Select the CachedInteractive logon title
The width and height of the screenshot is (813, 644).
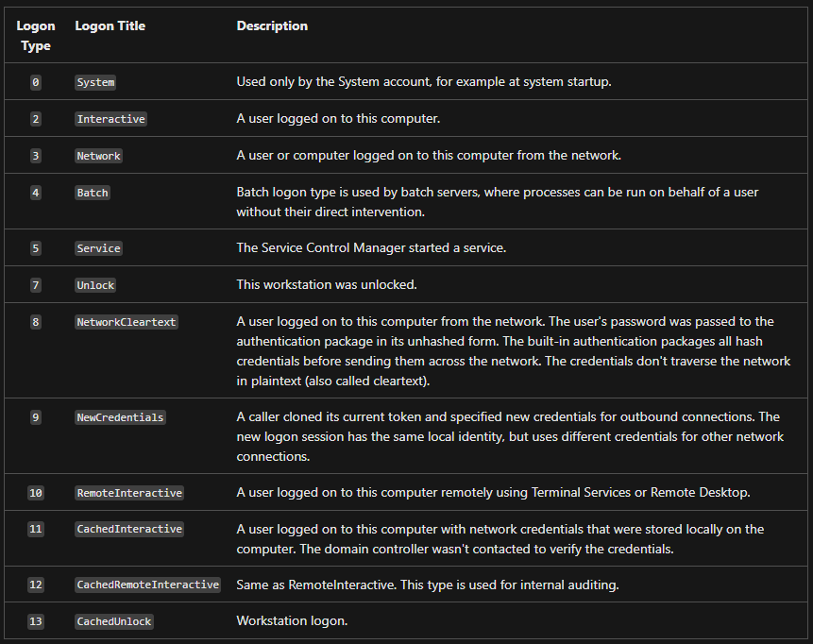[130, 530]
